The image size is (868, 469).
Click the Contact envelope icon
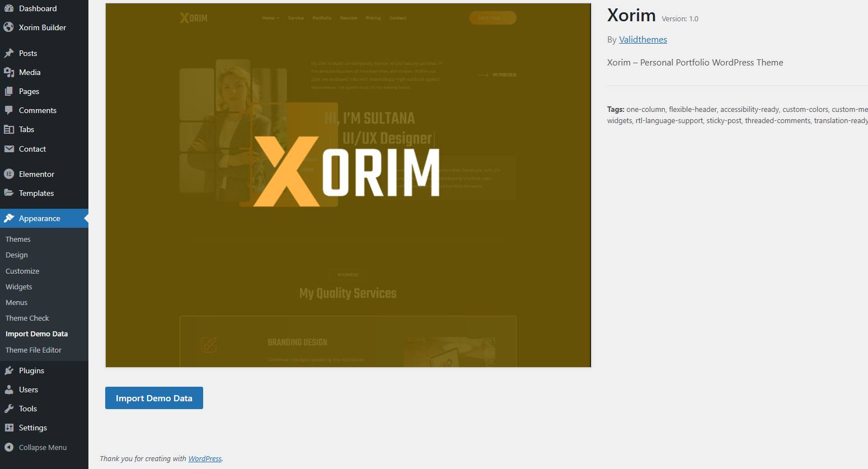[x=9, y=149]
